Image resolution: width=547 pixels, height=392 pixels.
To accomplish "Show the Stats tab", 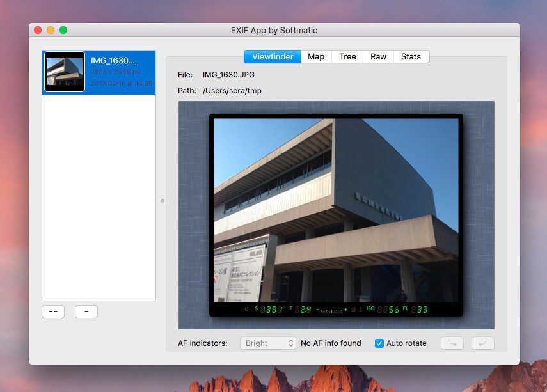I will (x=411, y=57).
